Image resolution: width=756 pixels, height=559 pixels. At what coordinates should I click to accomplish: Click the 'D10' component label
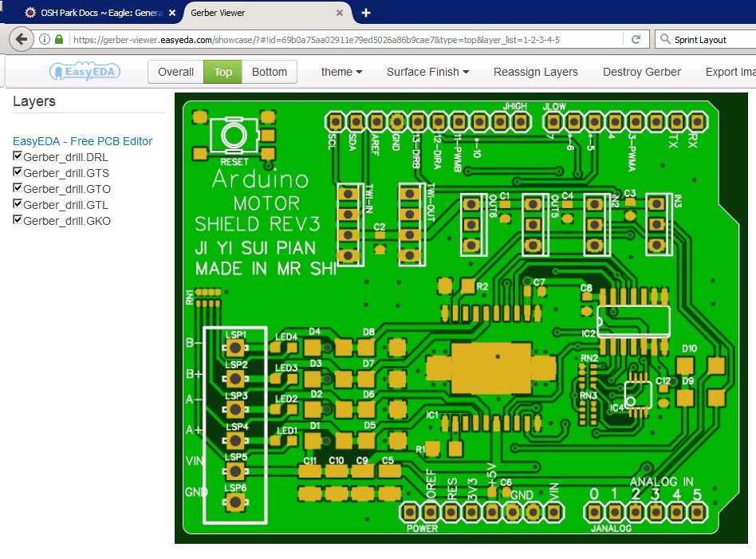(x=689, y=348)
